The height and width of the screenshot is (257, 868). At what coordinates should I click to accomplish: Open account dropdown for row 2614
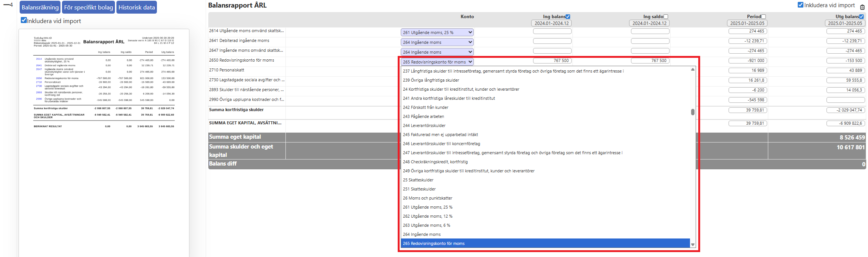coord(437,33)
